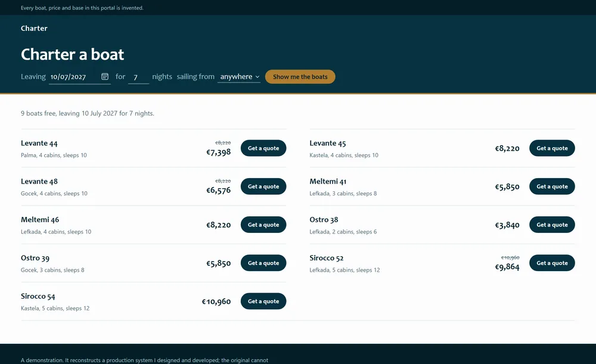Select the Ostro 39 boat name
The image size is (596, 364).
pyautogui.click(x=35, y=258)
